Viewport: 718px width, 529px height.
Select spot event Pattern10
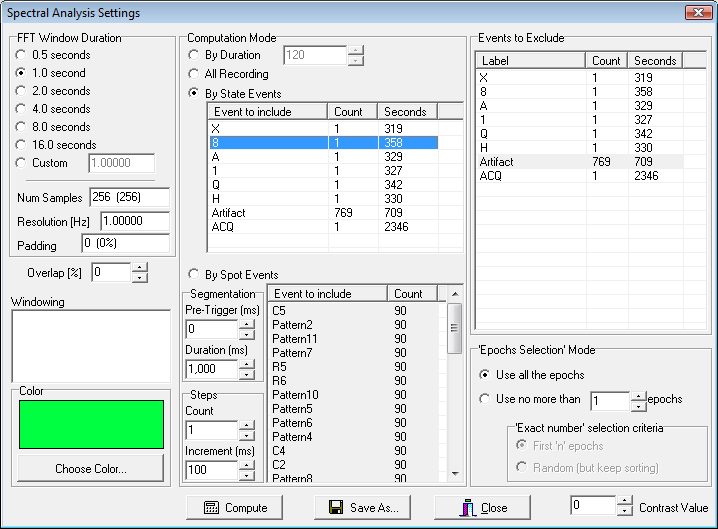click(x=354, y=395)
